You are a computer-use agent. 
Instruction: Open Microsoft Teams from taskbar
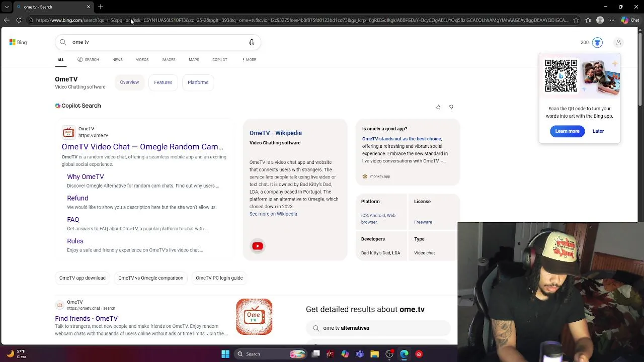pos(360,354)
